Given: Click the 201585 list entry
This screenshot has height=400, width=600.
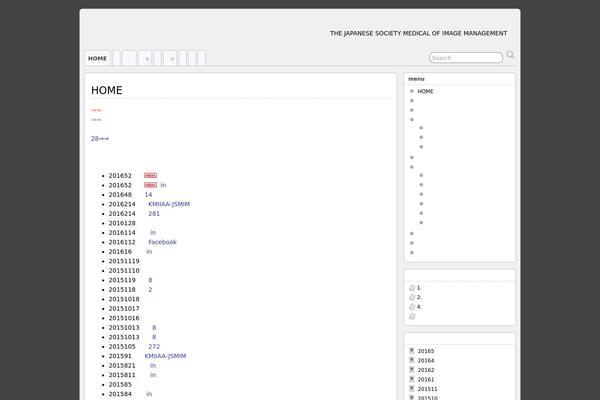Looking at the screenshot, I should pyautogui.click(x=120, y=384).
